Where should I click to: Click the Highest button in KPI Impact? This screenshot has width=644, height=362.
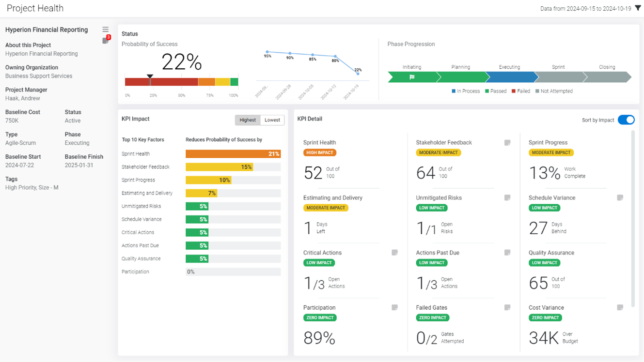click(x=247, y=120)
